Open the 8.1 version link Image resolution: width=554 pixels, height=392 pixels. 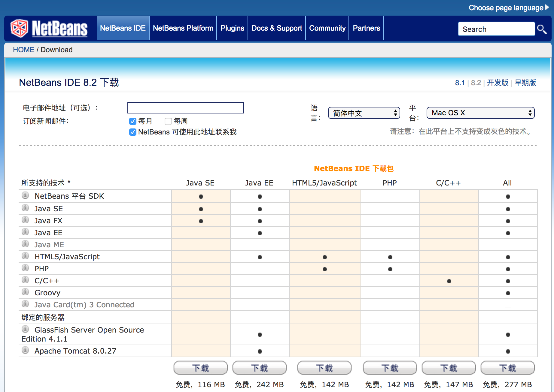point(460,83)
